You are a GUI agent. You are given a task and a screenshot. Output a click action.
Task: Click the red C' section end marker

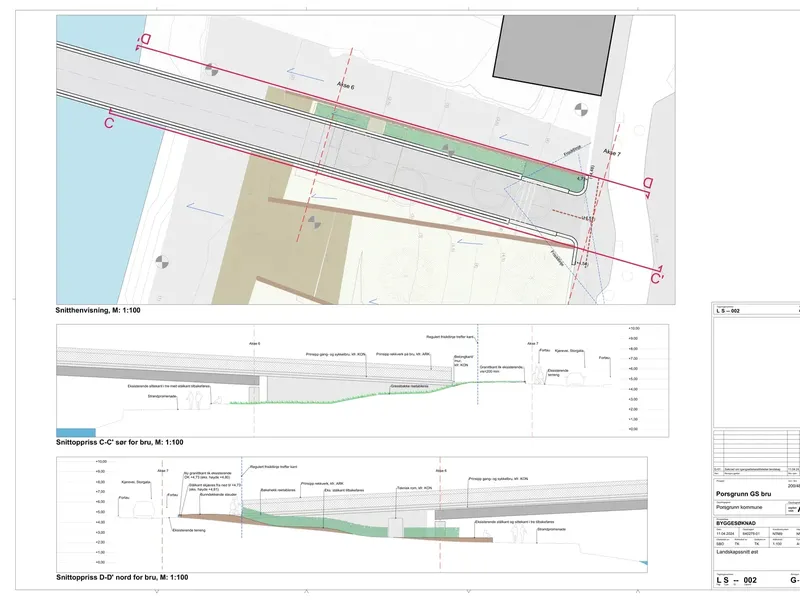(x=657, y=279)
